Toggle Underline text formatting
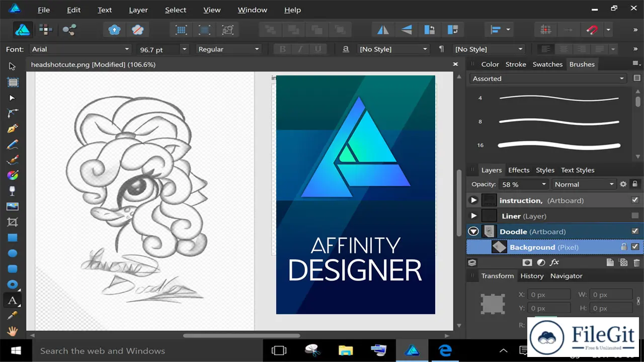Image resolution: width=644 pixels, height=362 pixels. 317,49
